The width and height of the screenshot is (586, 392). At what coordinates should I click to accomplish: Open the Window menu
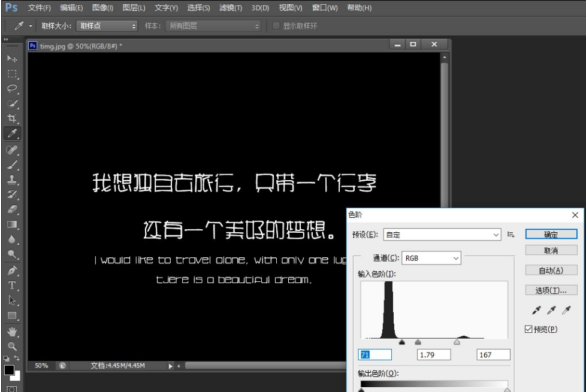(x=325, y=7)
